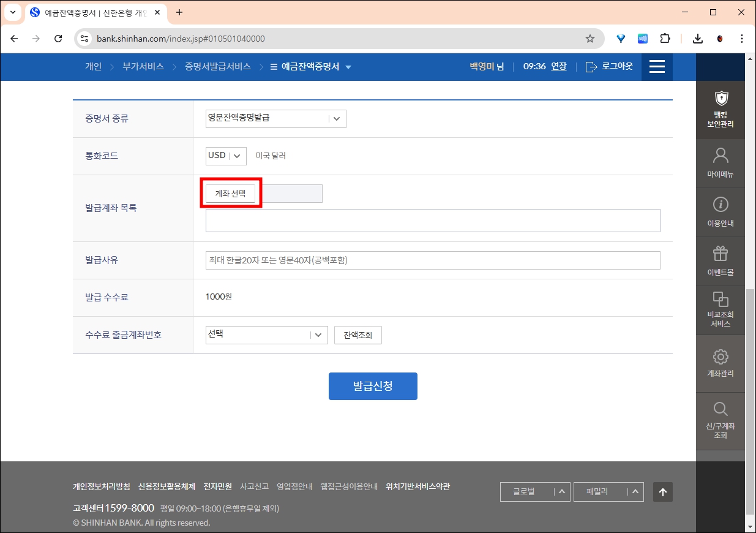
Task: Click the scroll-to-top arrow button
Action: (662, 492)
